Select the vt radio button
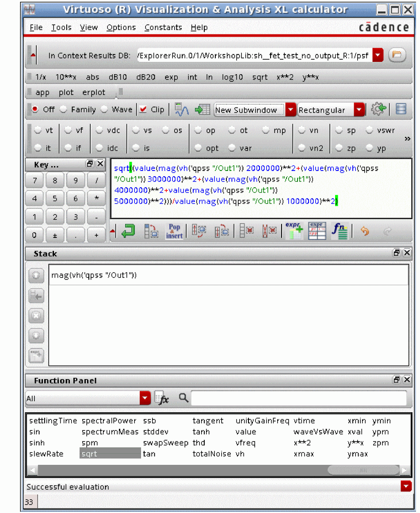Screen dimensions: 420x513 (38, 130)
